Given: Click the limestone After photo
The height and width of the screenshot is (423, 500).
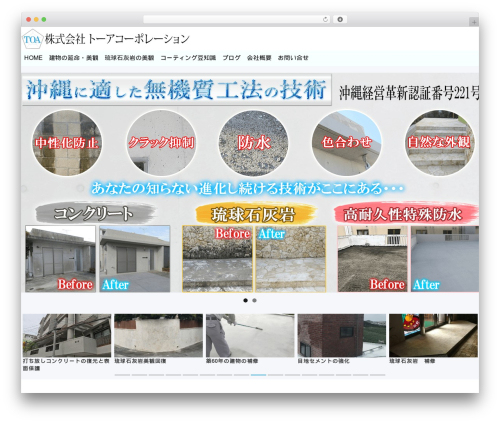Looking at the screenshot, I should [291, 259].
